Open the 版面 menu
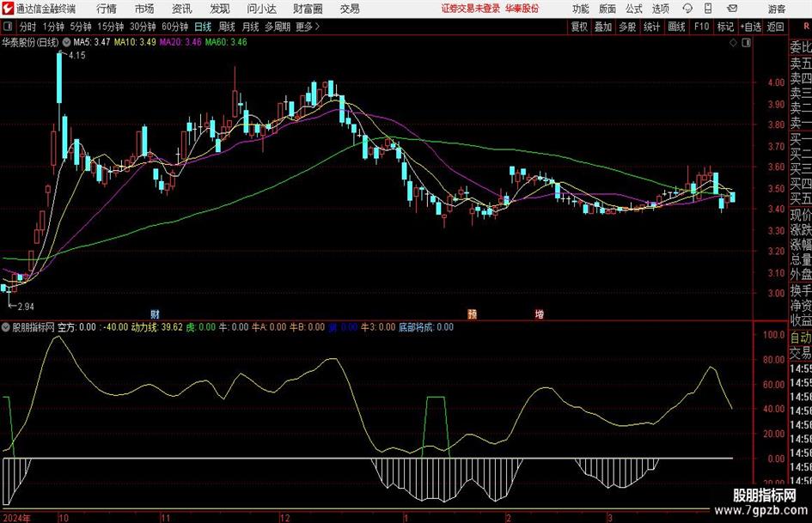This screenshot has width=812, height=523. click(607, 9)
